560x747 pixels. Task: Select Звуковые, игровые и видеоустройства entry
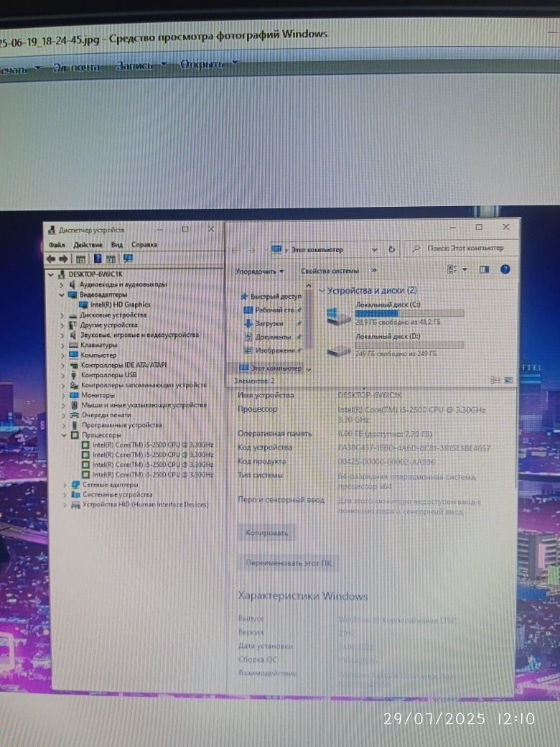(139, 335)
